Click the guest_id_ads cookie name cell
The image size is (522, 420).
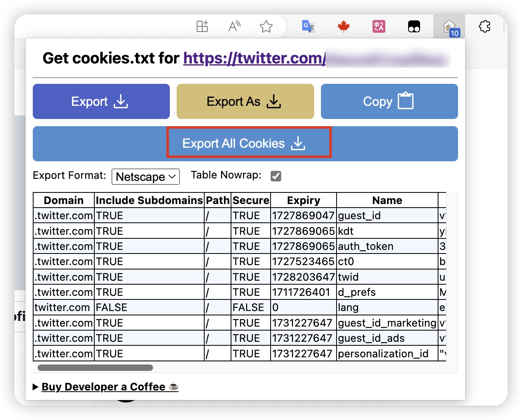tap(387, 338)
